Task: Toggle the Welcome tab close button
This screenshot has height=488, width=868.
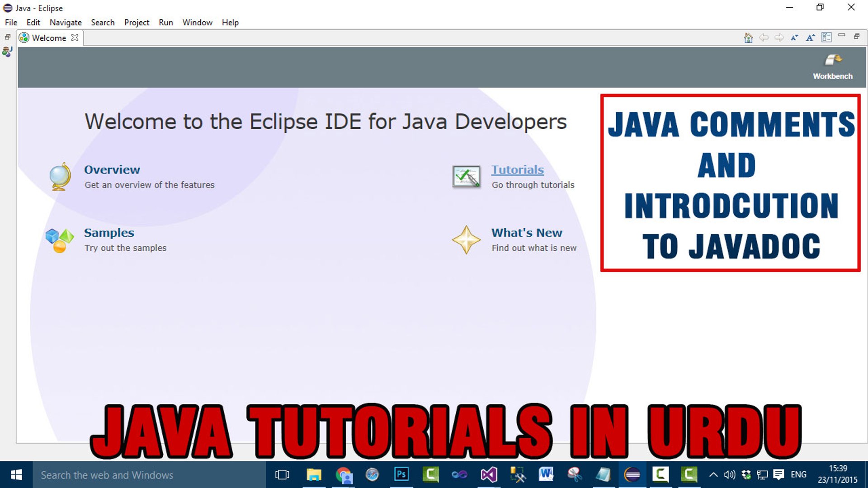Action: [x=75, y=38]
